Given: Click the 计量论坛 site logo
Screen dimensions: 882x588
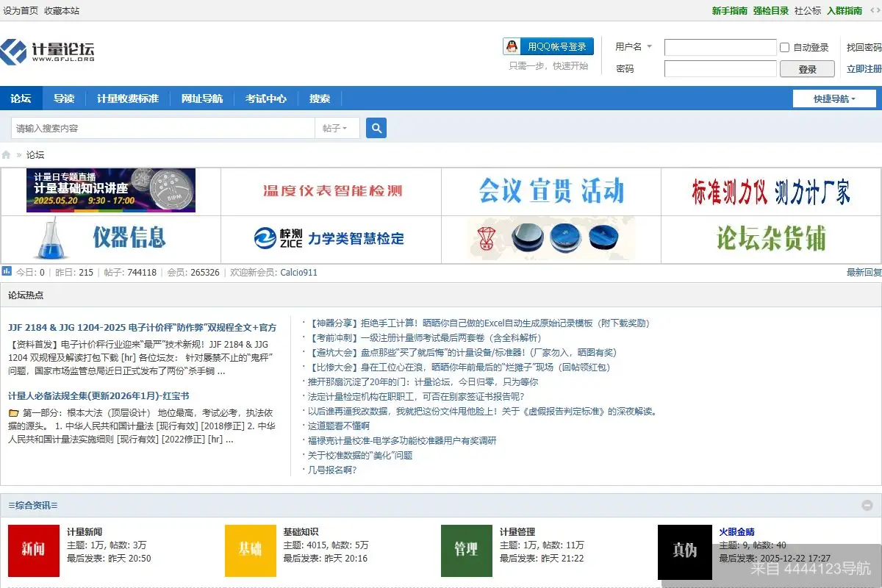Looking at the screenshot, I should (x=44, y=52).
